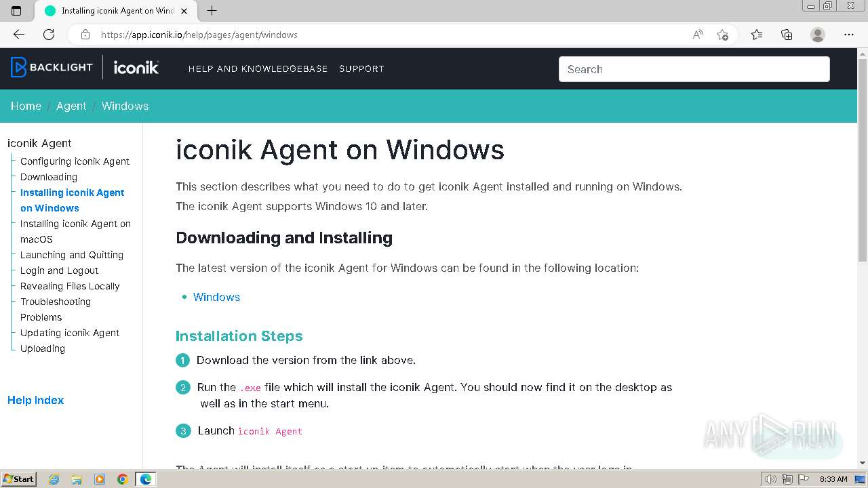Open a new tab with plus icon
Viewport: 868px width, 488px height.
point(212,11)
